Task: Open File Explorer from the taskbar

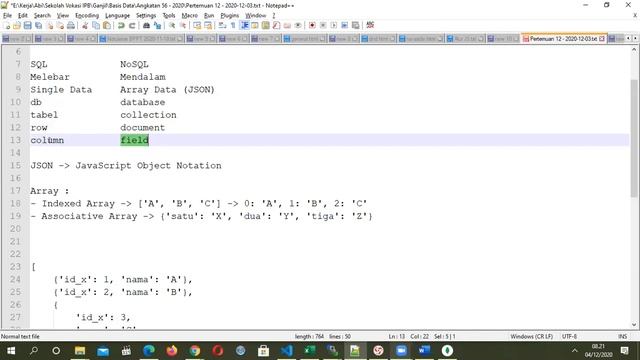Action: point(80,351)
